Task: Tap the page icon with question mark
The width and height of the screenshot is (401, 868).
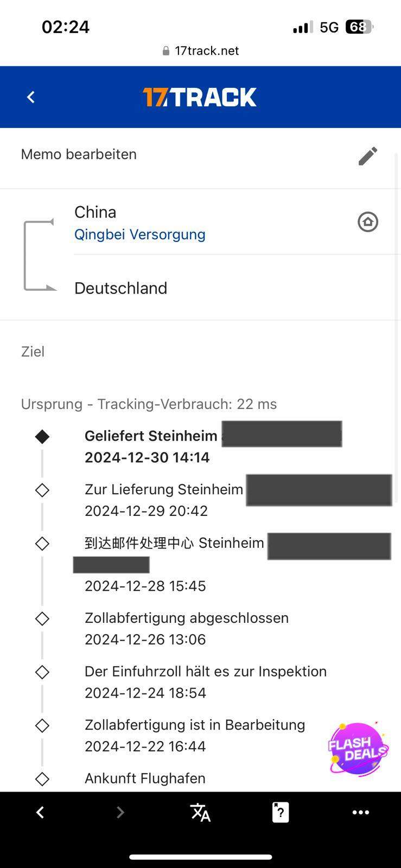Action: (x=280, y=812)
